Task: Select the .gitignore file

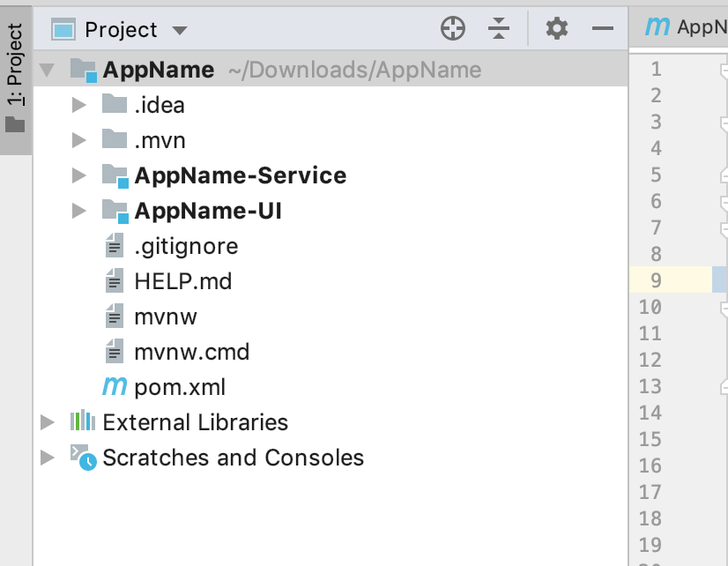Action: click(x=186, y=246)
